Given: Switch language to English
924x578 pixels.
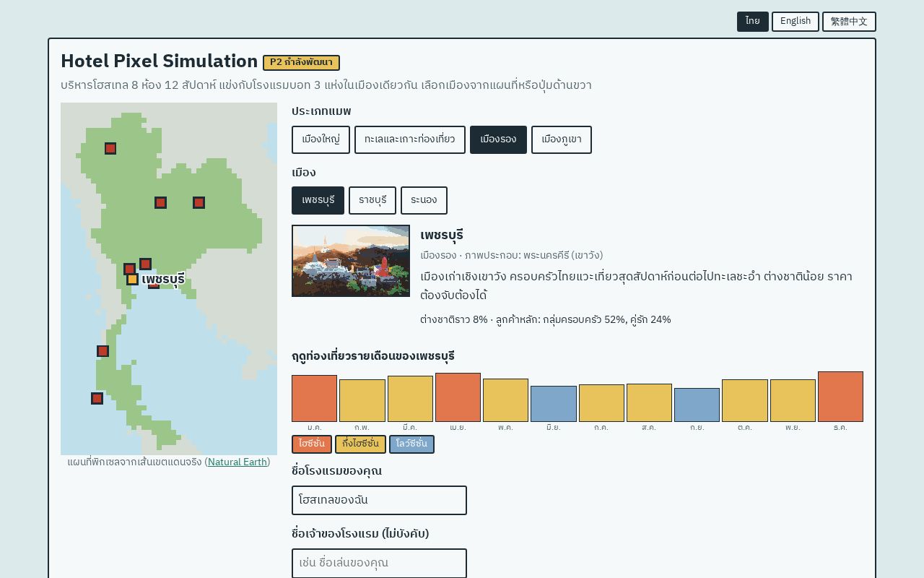Looking at the screenshot, I should tap(796, 22).
